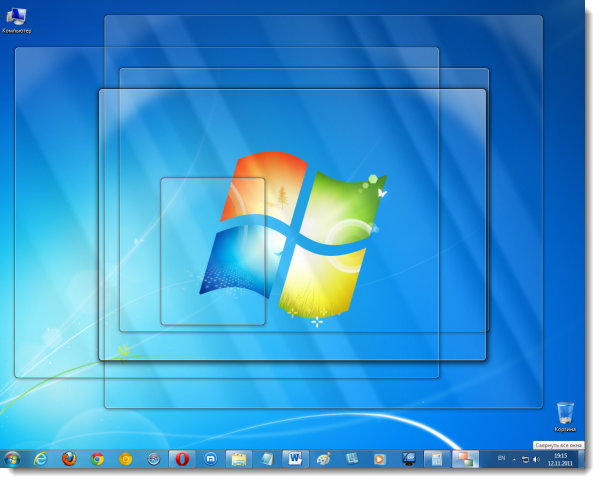Switch to Microsoft Word in taskbar
Image resolution: width=600 pixels, height=483 pixels.
point(295,459)
